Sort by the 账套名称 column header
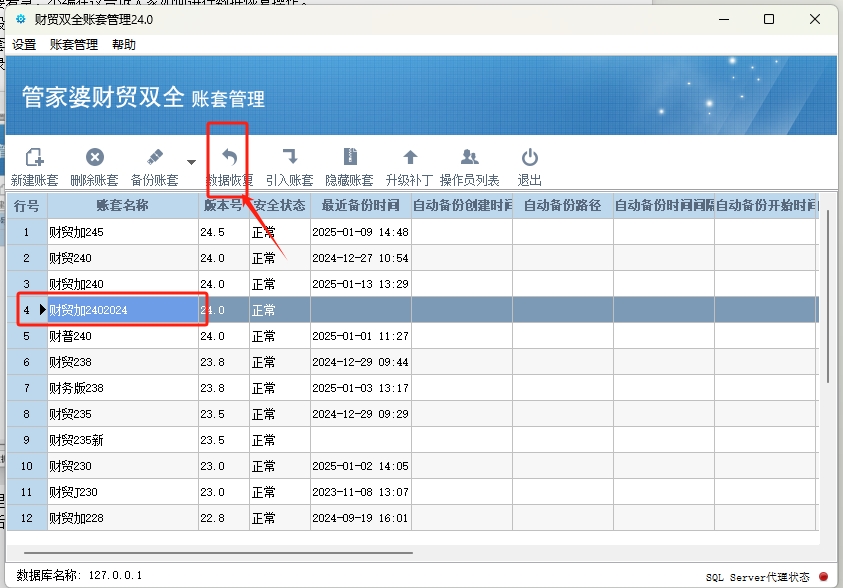Viewport: 843px width, 588px height. (123, 205)
